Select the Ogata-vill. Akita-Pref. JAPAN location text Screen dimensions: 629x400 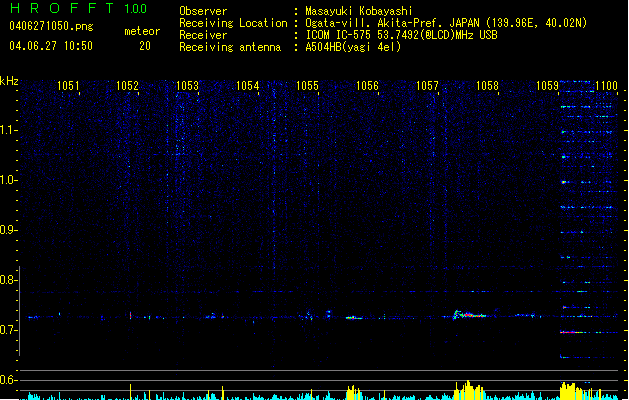(x=446, y=23)
